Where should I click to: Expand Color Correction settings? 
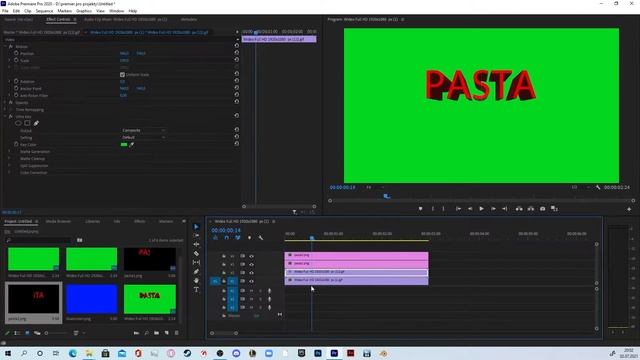(9, 173)
